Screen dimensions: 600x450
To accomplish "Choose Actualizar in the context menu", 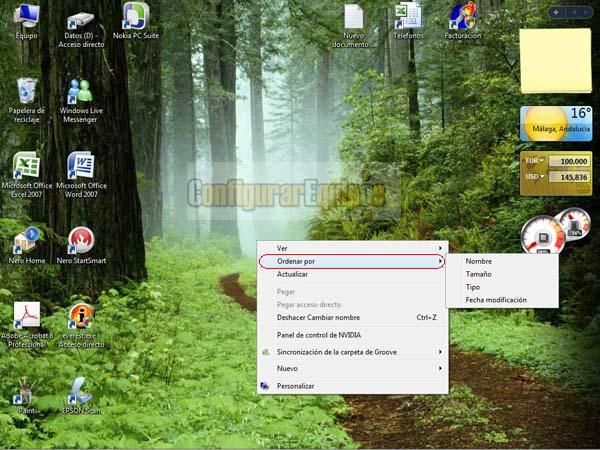I will (352, 274).
